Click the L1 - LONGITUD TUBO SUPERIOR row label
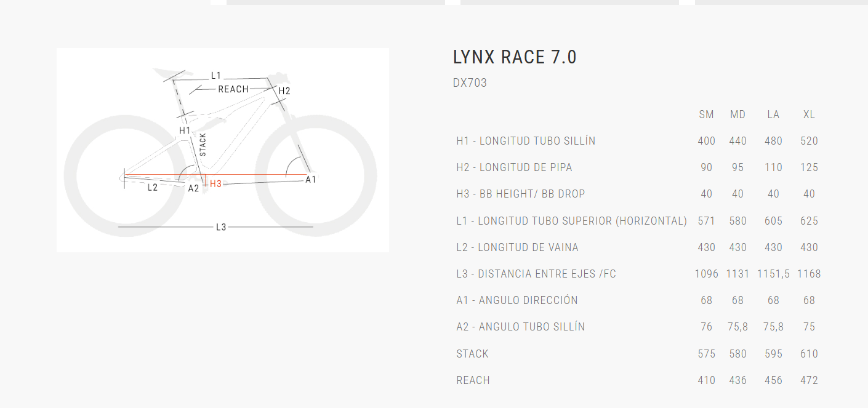 coord(571,221)
